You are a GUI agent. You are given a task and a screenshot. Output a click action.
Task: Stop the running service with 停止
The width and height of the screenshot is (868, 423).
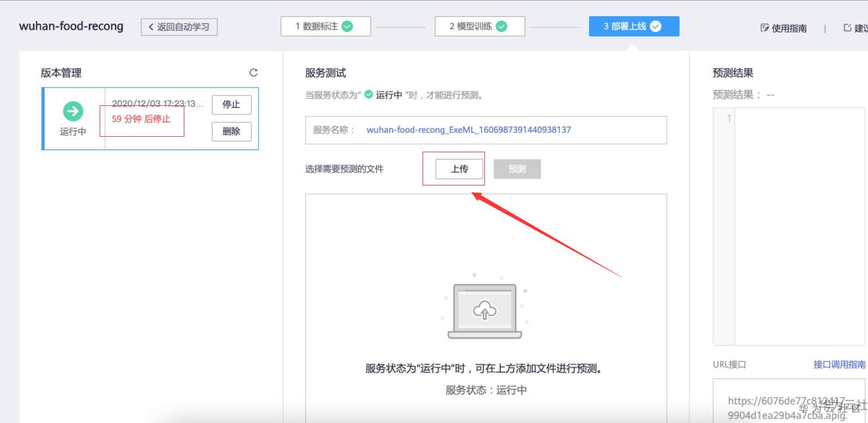click(231, 105)
